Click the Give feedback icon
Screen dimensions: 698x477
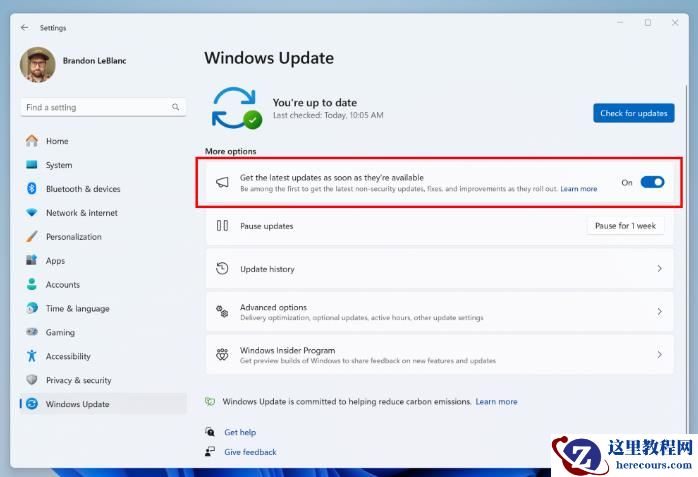click(210, 451)
